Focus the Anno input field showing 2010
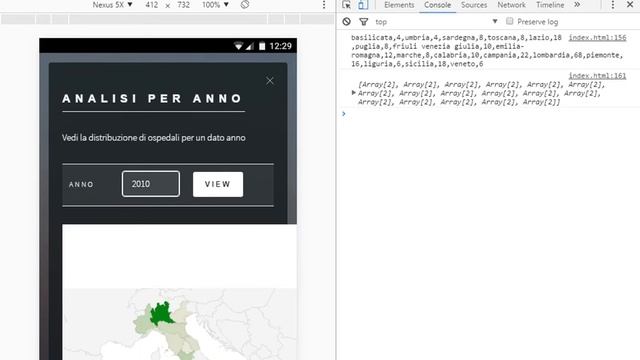 coord(151,184)
